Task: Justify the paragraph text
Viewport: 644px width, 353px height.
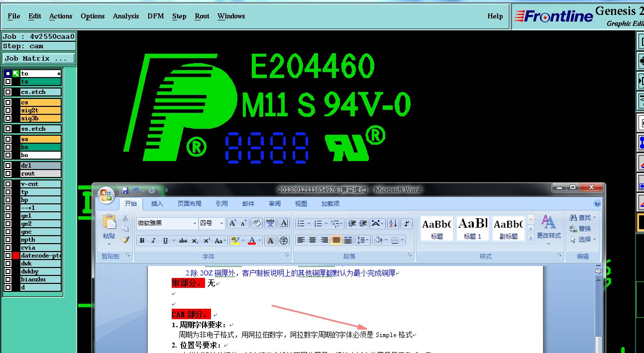Action: (x=336, y=241)
